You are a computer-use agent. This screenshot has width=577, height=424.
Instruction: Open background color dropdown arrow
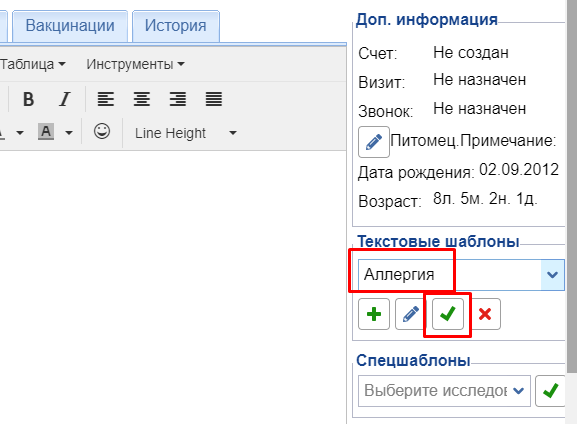(x=69, y=133)
